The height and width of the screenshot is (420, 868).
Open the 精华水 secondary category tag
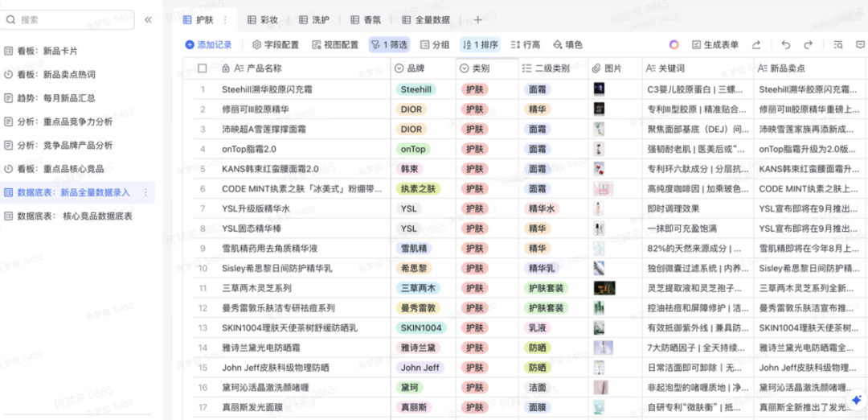click(542, 209)
